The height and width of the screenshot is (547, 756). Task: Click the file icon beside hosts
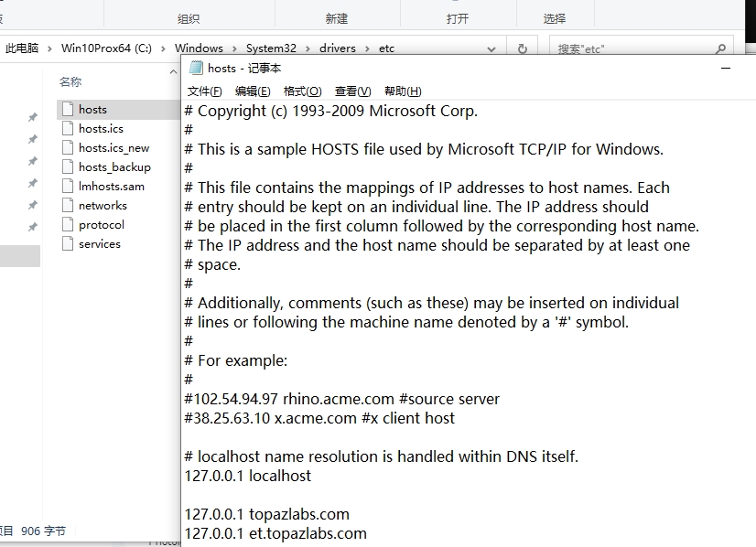(68, 109)
